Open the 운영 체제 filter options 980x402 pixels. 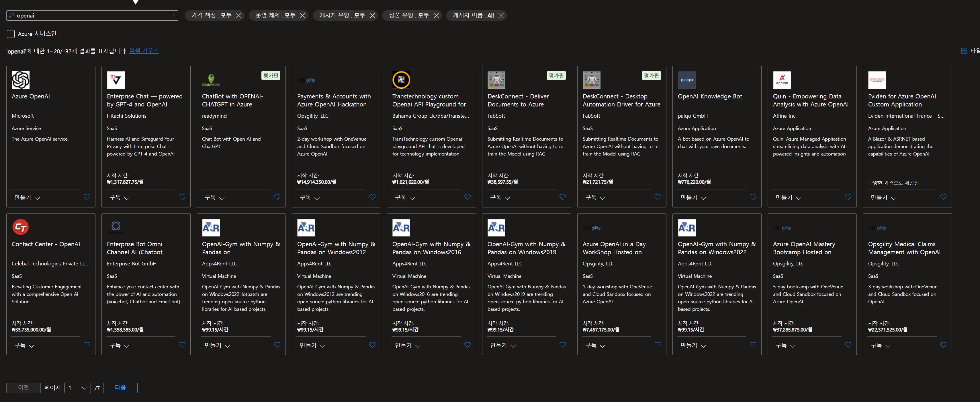coord(275,15)
